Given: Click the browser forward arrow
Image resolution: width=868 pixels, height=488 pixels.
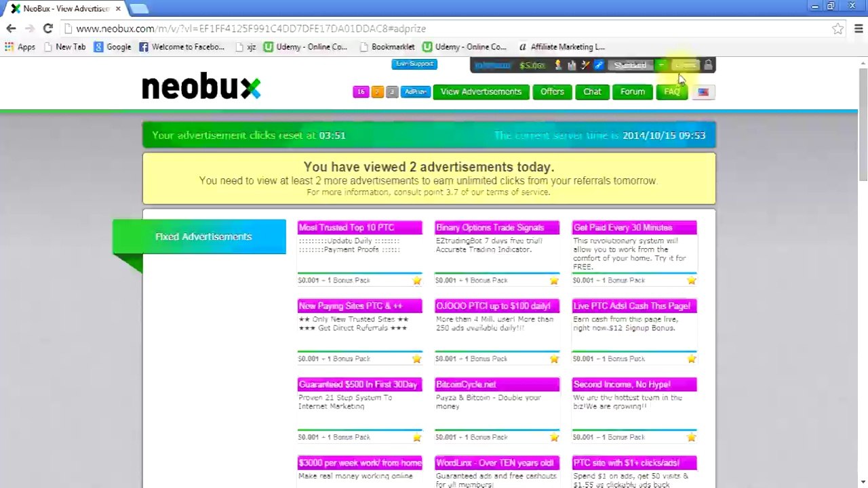Looking at the screenshot, I should [29, 28].
